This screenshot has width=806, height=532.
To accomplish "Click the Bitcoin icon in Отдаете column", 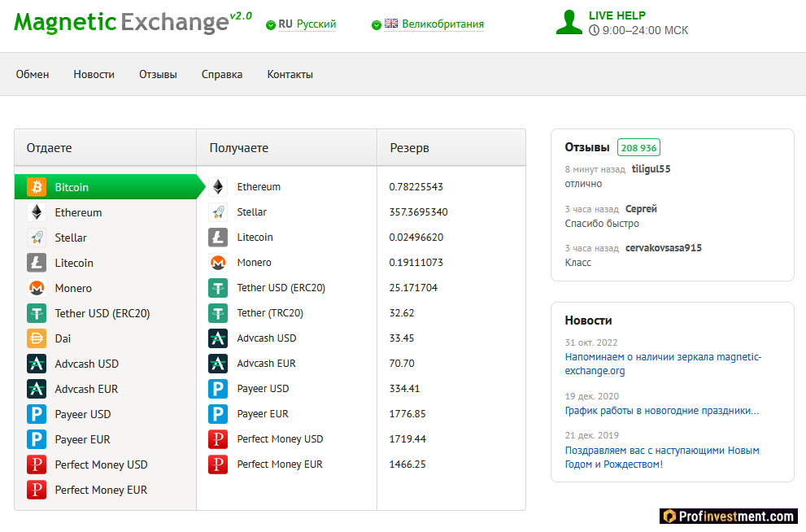I will point(37,187).
